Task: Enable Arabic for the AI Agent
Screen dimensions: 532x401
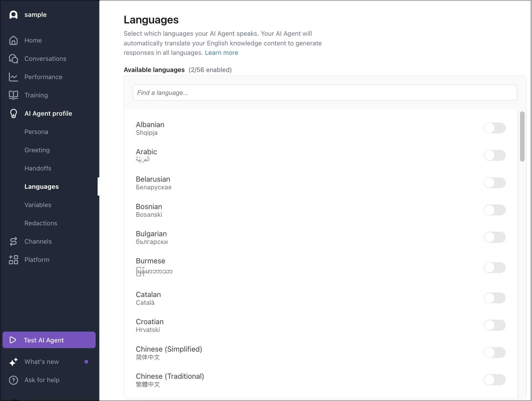Action: (495, 155)
